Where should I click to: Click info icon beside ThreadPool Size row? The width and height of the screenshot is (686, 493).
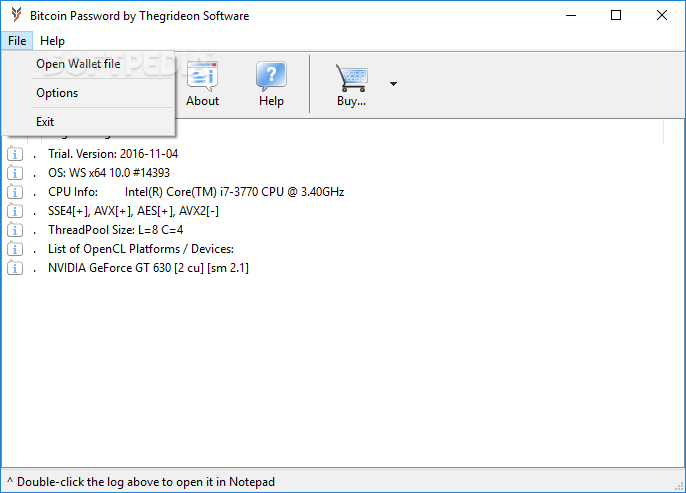15,230
